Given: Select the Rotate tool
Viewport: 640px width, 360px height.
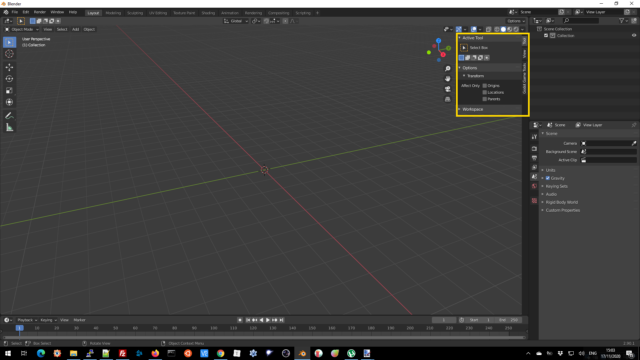Looking at the screenshot, I should [x=9, y=79].
